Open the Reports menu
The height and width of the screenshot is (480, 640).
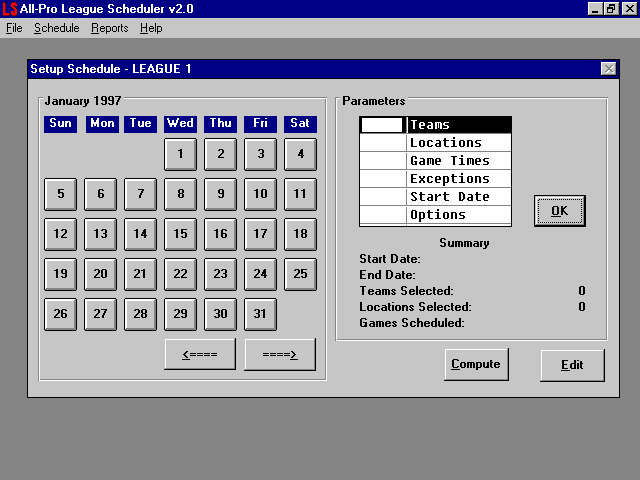click(110, 28)
